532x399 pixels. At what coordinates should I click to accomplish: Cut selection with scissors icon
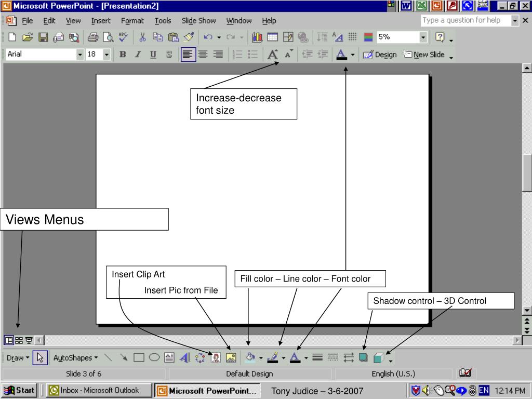click(x=142, y=37)
